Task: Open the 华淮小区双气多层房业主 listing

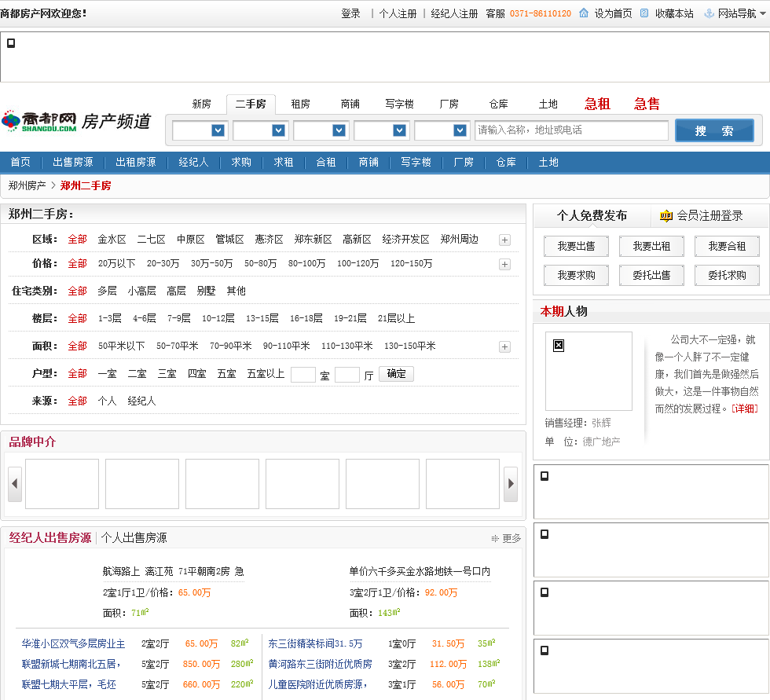Action: [73, 643]
